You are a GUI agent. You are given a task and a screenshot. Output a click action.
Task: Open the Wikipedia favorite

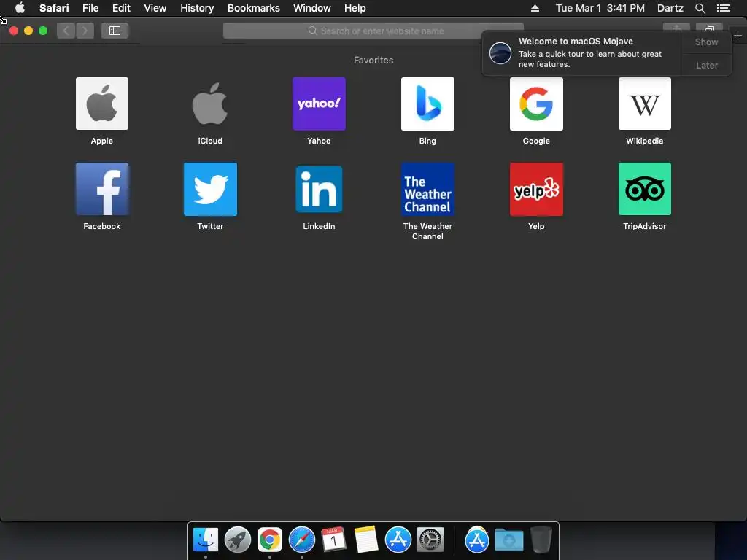pos(645,104)
